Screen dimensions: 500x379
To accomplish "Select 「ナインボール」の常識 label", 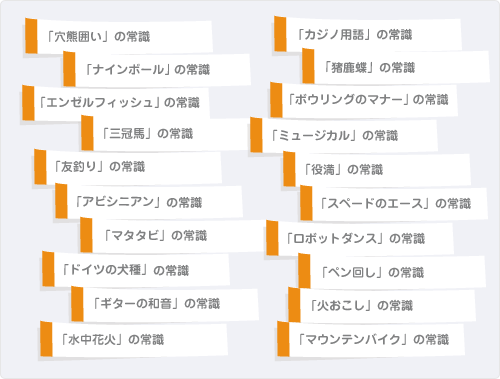I will [157, 69].
